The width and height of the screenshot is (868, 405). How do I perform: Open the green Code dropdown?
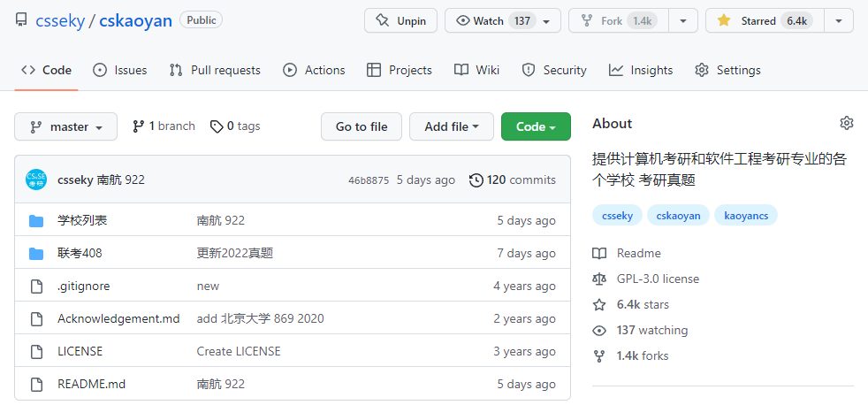click(536, 126)
